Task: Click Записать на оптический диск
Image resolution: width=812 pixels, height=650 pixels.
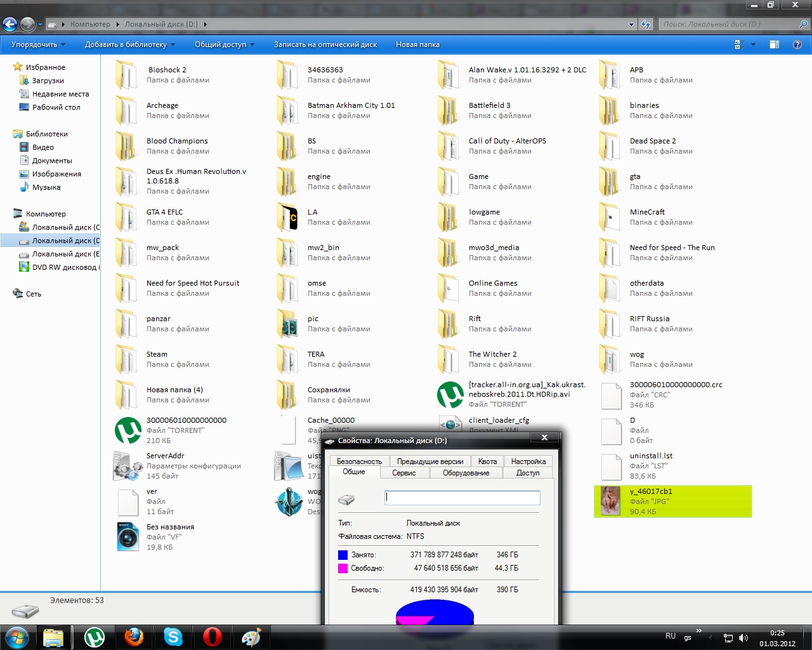Action: 325,44
